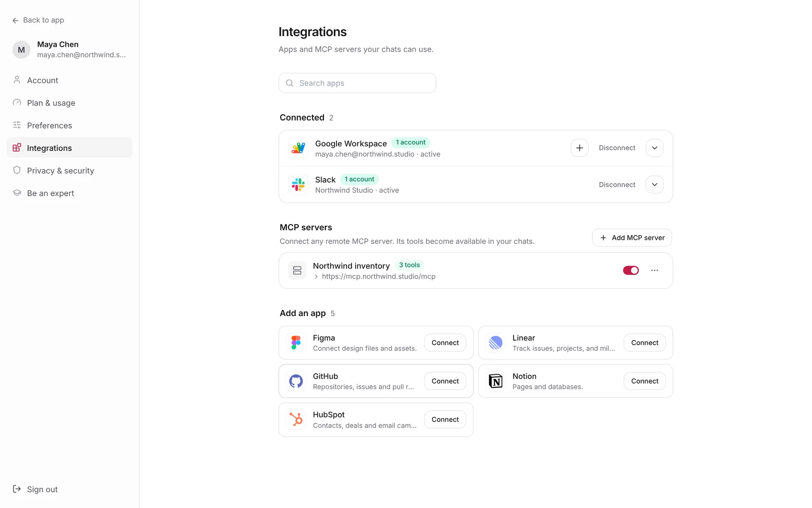Screen dimensions: 812x508
Task: Click the 'Northwind Studio · active' status text
Action: [x=357, y=191]
